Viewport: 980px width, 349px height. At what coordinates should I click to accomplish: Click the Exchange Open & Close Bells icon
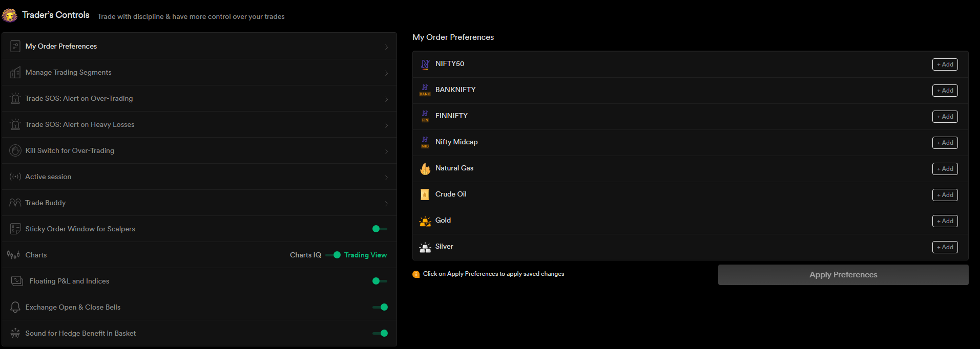click(x=15, y=307)
